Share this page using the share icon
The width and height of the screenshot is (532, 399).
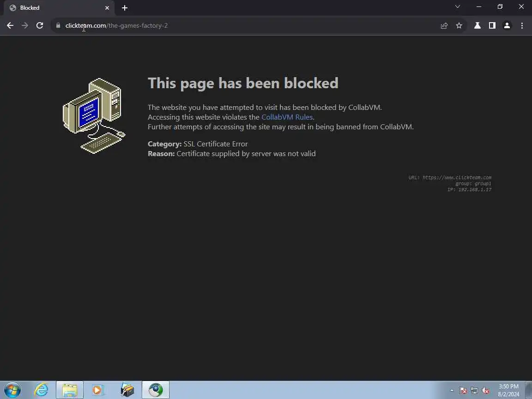tap(444, 25)
